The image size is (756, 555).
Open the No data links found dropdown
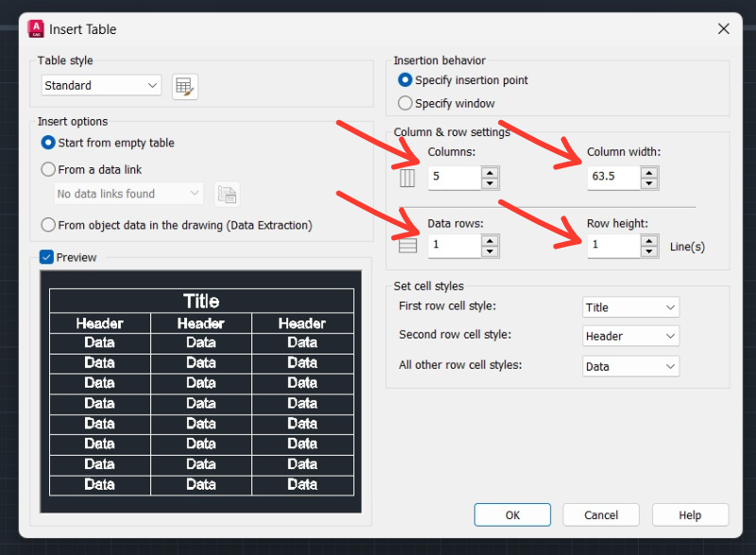(x=129, y=194)
